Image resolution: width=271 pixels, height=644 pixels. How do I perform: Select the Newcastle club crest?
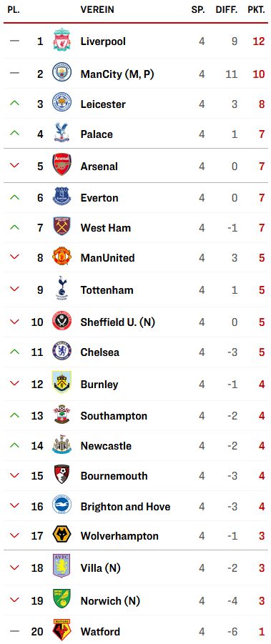point(61,445)
